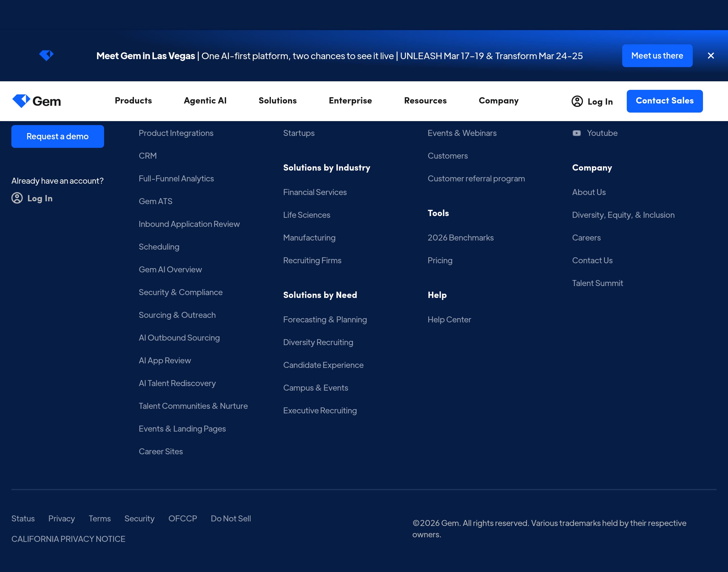
Task: Click the account icon beside the footer Log In
Action: 17,198
